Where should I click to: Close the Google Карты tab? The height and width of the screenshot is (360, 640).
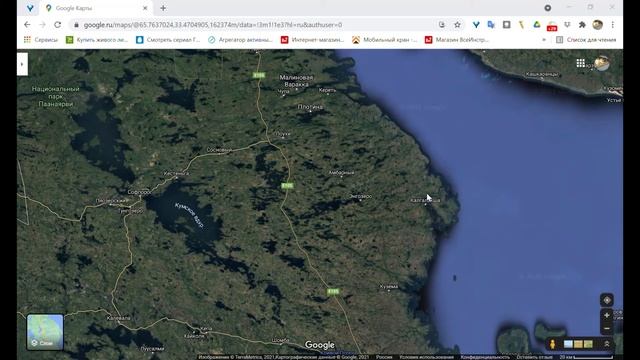145,8
